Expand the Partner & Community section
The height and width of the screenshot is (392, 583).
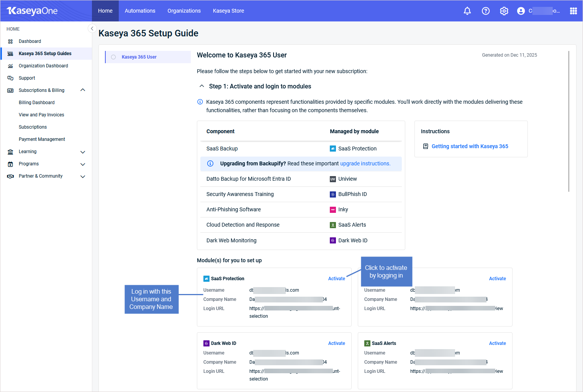82,176
